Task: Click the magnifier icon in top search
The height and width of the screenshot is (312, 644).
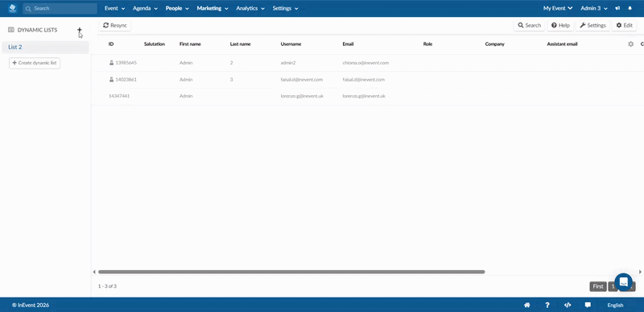Action: (x=28, y=8)
